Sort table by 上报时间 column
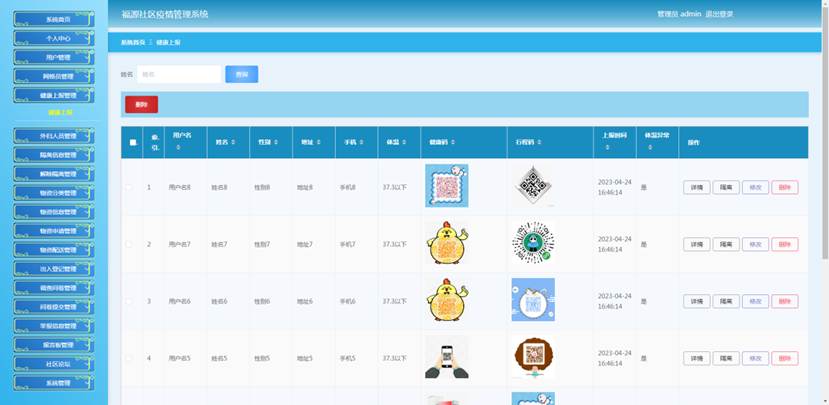829x405 pixels. tap(607, 148)
